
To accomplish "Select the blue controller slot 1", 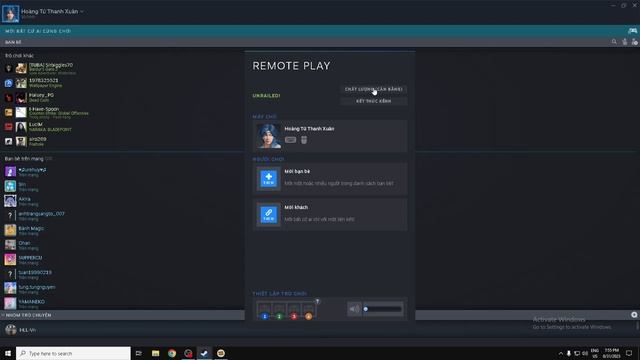I will click(264, 316).
